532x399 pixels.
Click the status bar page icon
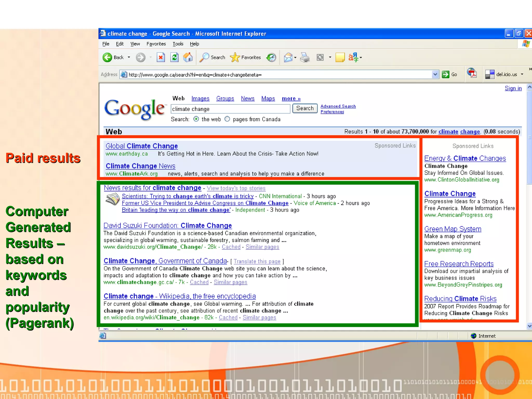[x=103, y=336]
